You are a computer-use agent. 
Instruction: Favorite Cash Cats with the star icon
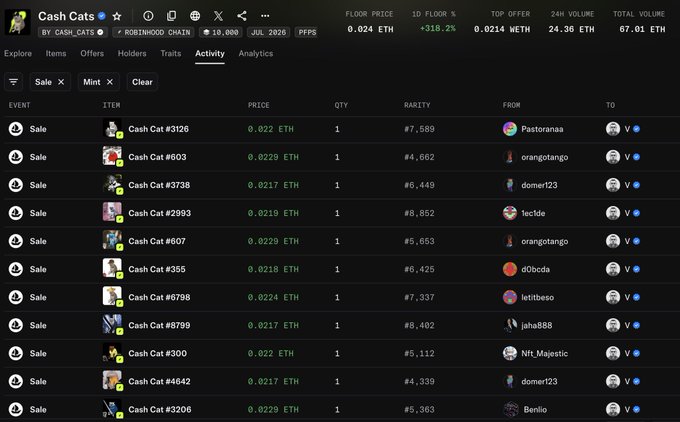coord(117,16)
